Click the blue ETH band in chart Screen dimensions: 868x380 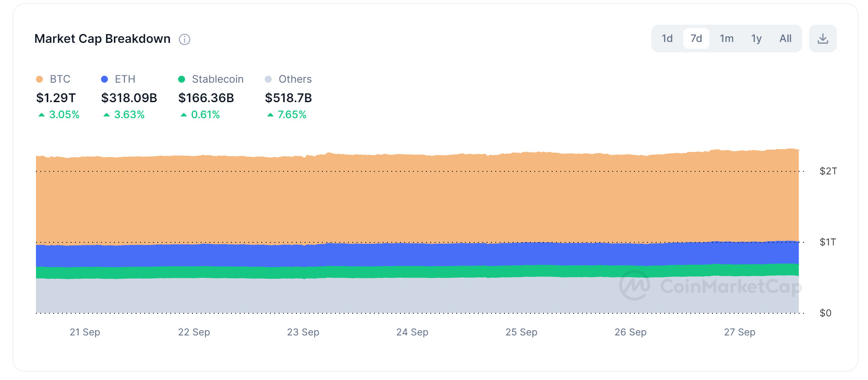tap(417, 254)
